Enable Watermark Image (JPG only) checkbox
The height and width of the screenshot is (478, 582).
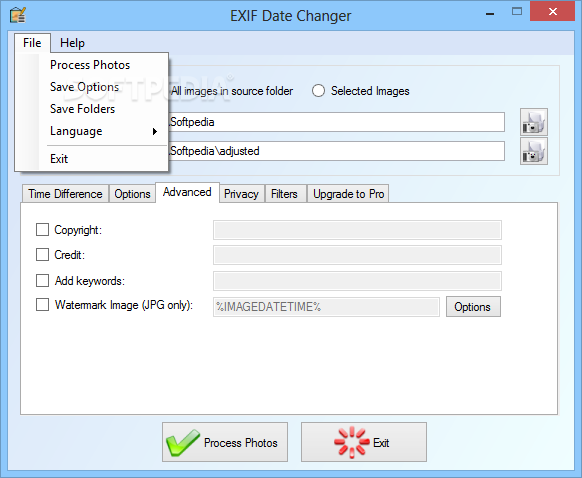coord(42,305)
